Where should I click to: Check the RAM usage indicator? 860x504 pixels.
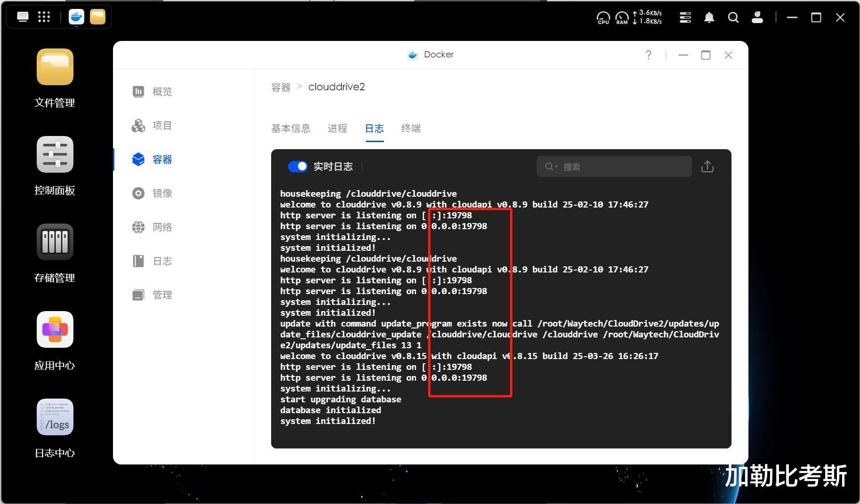click(622, 18)
